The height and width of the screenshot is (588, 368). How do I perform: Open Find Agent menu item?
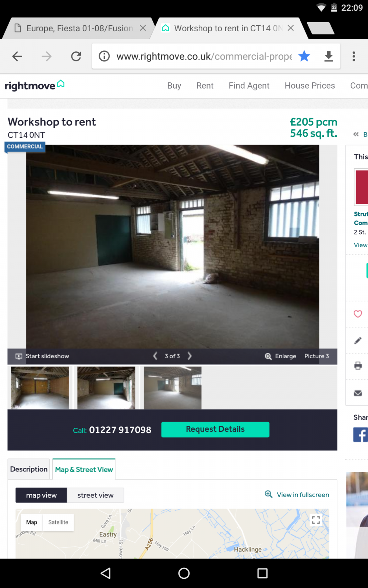249,86
